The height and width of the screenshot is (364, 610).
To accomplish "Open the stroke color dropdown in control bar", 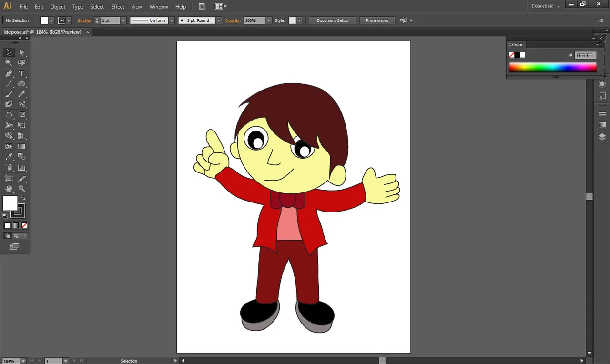I will tap(69, 20).
